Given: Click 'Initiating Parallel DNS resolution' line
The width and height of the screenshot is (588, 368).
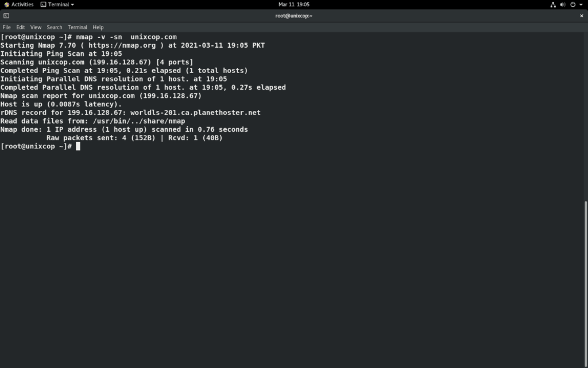Looking at the screenshot, I should 114,79.
